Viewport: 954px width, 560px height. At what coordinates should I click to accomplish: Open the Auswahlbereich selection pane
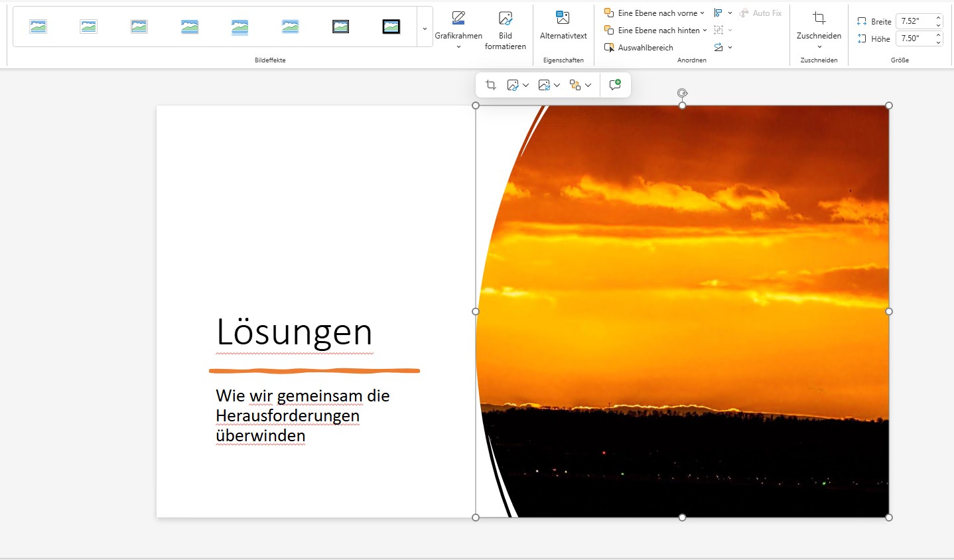[x=639, y=48]
